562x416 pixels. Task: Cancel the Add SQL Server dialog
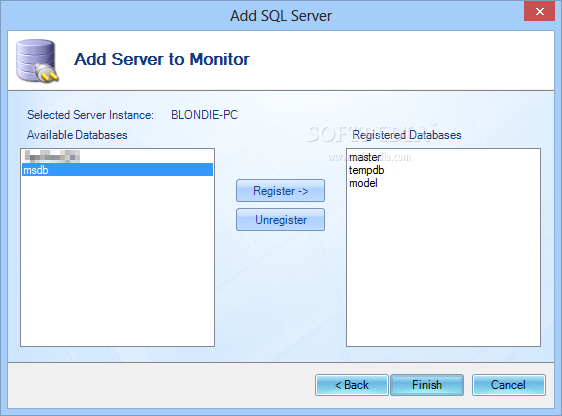[509, 385]
